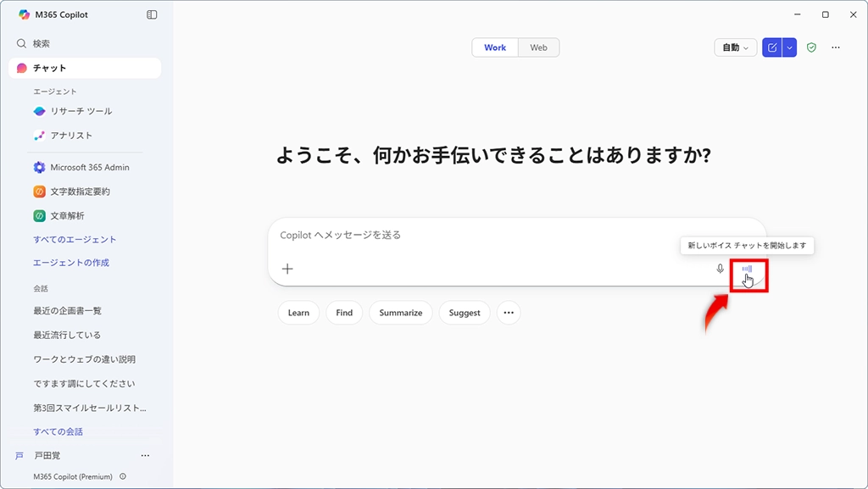Viewport: 868px width, 489px height.
Task: Click the avatar icon beside 戸田覚
Action: [x=19, y=456]
